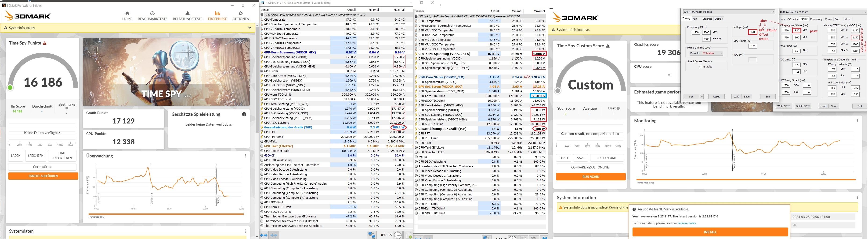Click the plus button beside Set
Viewport: 868px width, 239px height.
tap(702, 97)
